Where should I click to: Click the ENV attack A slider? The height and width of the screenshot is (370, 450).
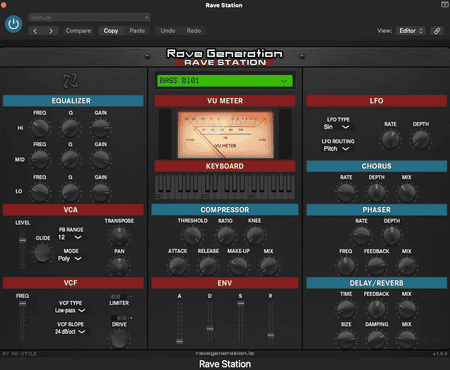click(x=179, y=323)
